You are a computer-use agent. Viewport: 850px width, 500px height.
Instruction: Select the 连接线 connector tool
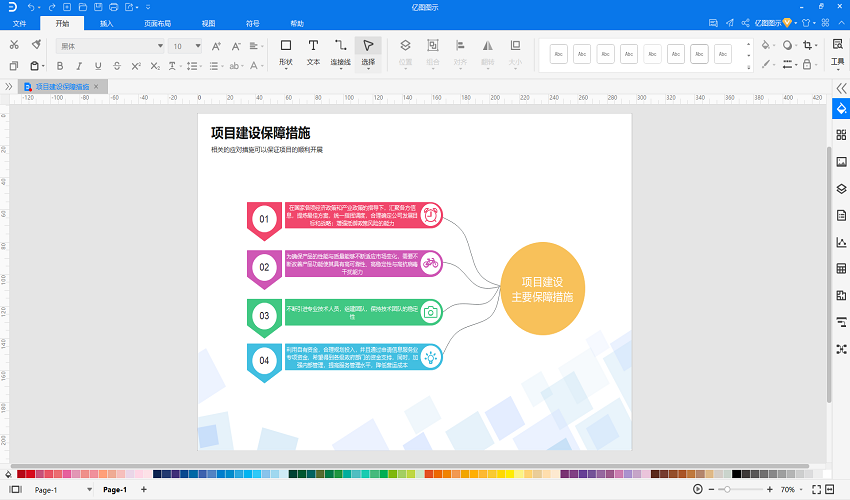pos(340,53)
